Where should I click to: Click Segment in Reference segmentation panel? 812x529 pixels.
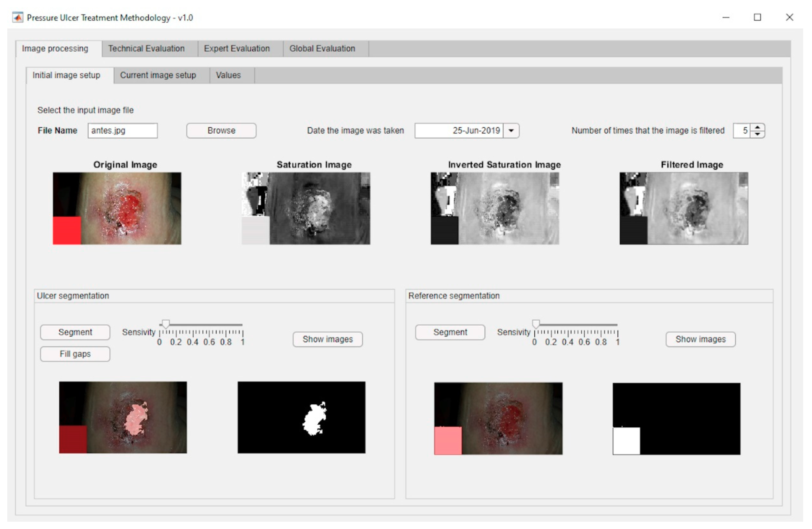[x=450, y=332]
